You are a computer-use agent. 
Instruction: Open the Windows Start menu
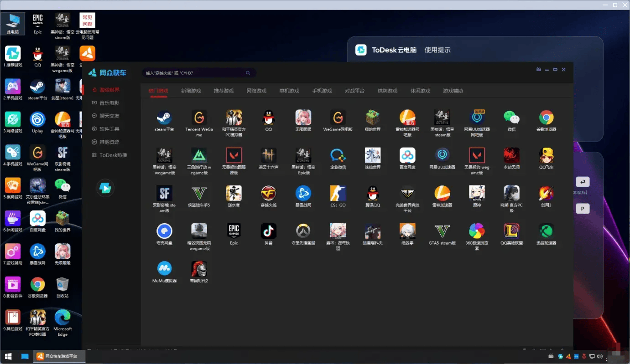pos(8,356)
